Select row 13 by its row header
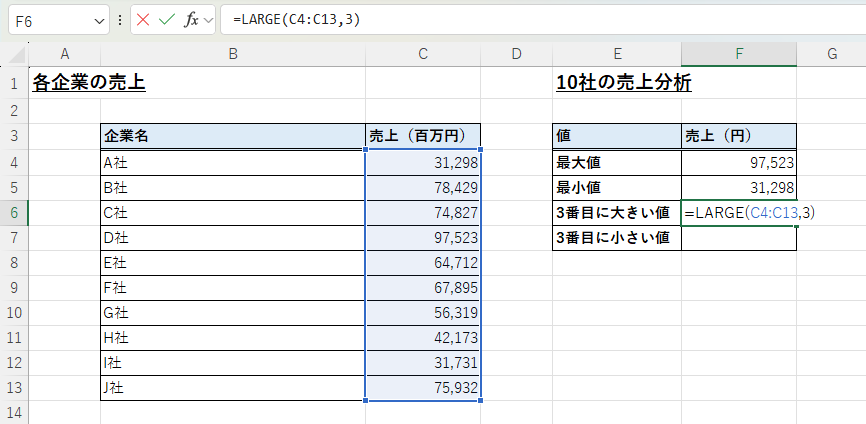This screenshot has height=424, width=866. 15,388
